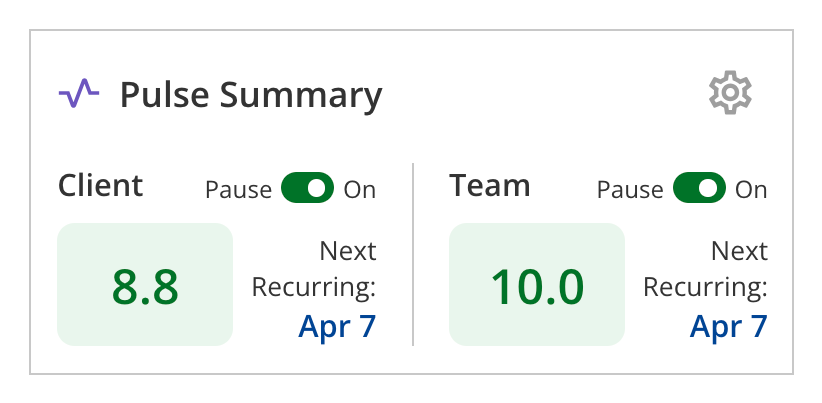
Task: Click the Client section heading
Action: [x=100, y=186]
